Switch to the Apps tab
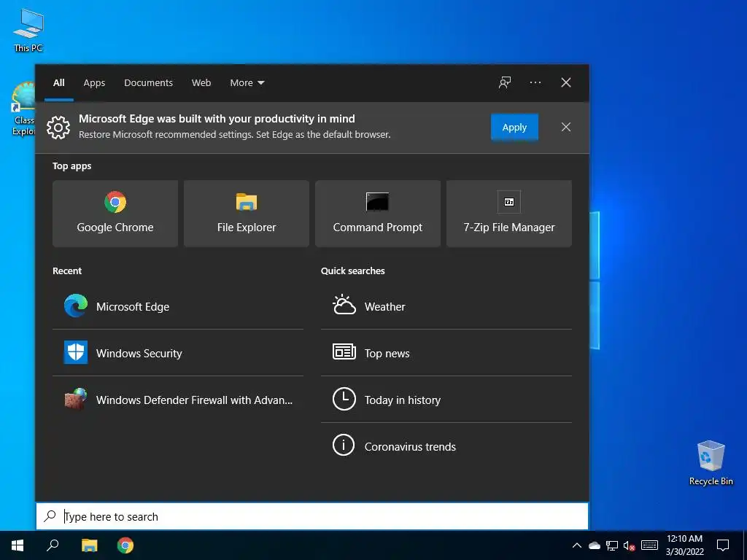The width and height of the screenshot is (747, 560). [x=94, y=82]
